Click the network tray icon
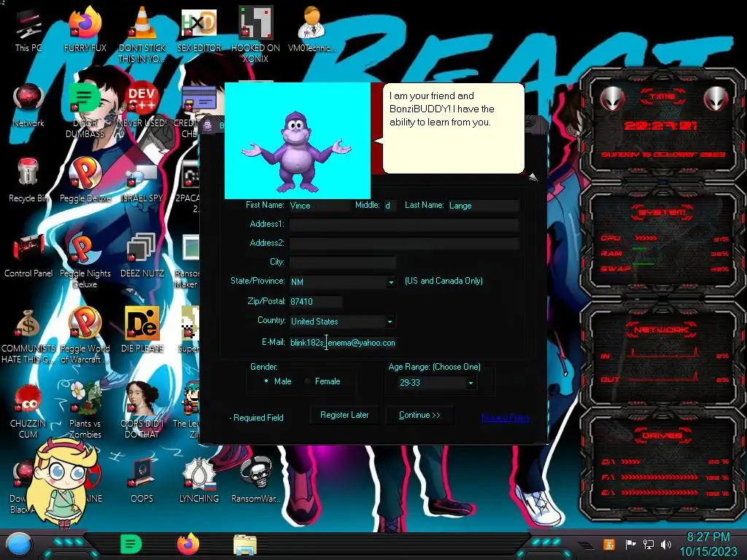Viewport: 747px width, 560px height. click(649, 544)
